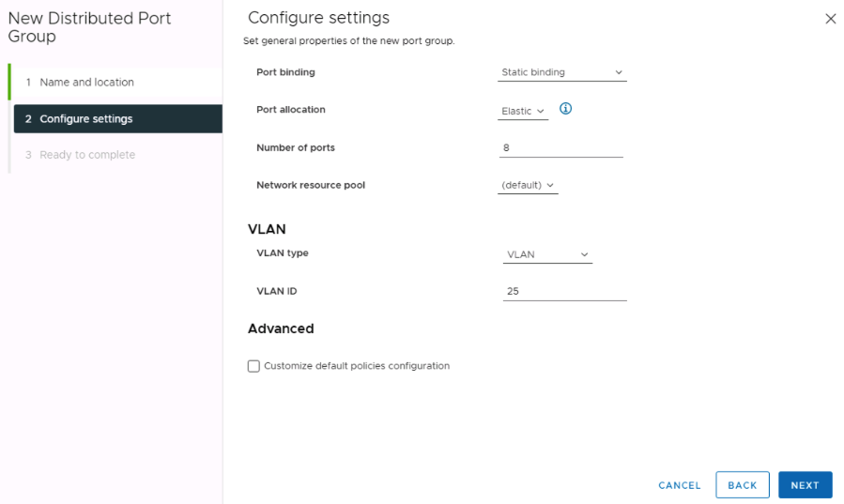Click the Port binding chevron arrow
This screenshot has height=504, width=844.
click(x=619, y=72)
